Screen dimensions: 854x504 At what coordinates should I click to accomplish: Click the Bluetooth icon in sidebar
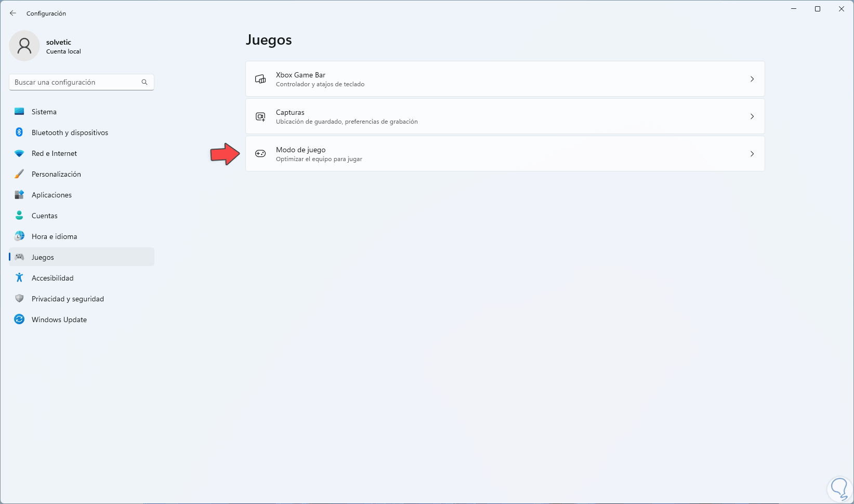coord(19,132)
